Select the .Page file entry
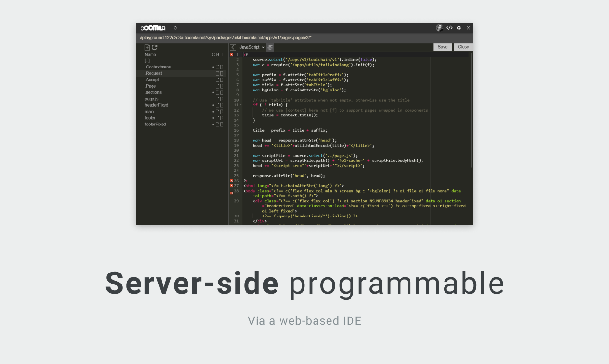 coord(151,86)
